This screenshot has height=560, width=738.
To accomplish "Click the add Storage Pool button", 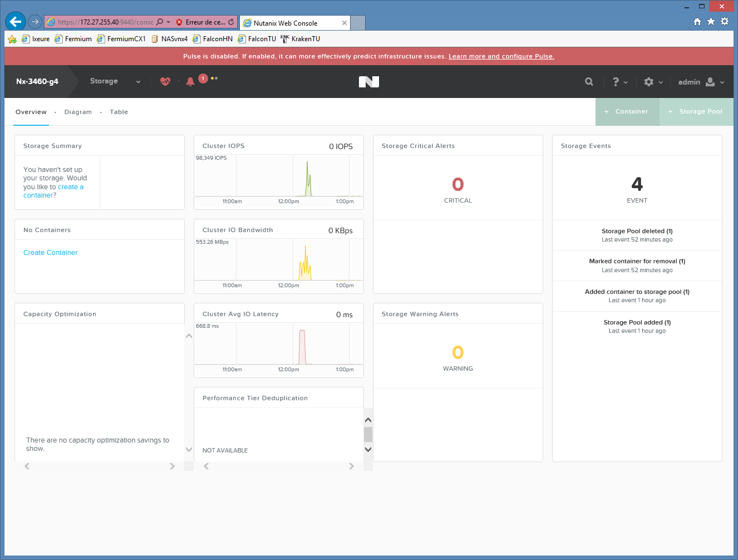I will click(x=696, y=112).
